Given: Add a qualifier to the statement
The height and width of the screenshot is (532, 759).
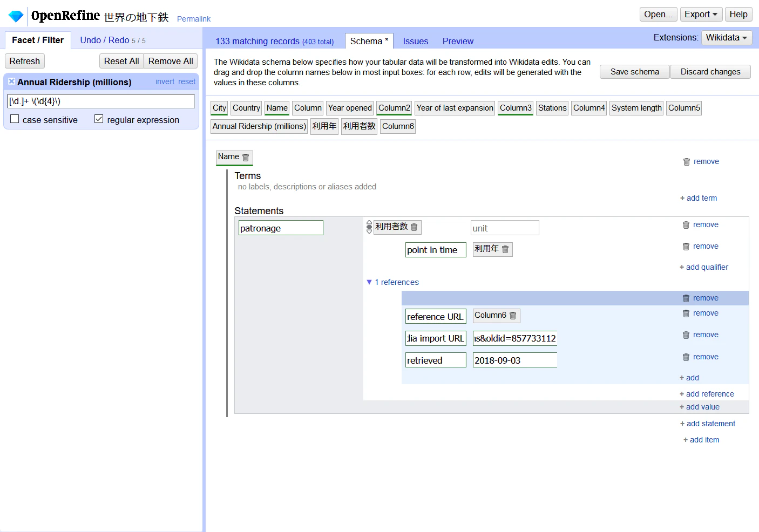Looking at the screenshot, I should [x=704, y=267].
